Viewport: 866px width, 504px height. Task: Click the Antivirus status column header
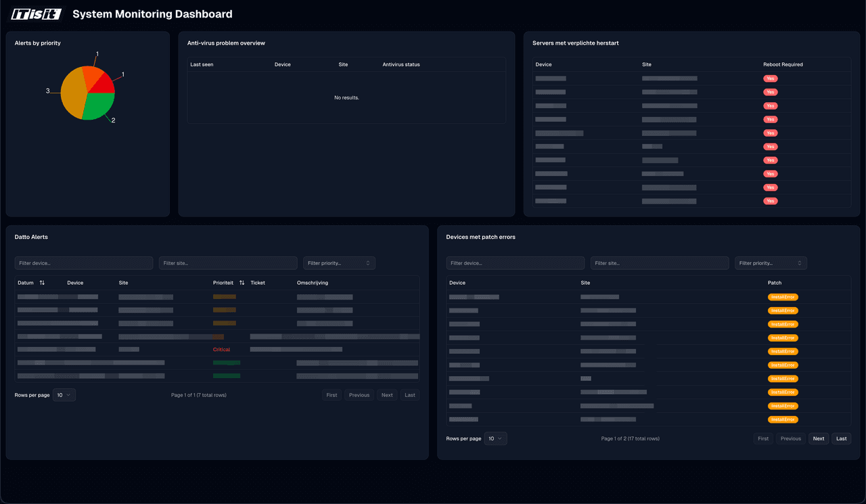(x=401, y=65)
